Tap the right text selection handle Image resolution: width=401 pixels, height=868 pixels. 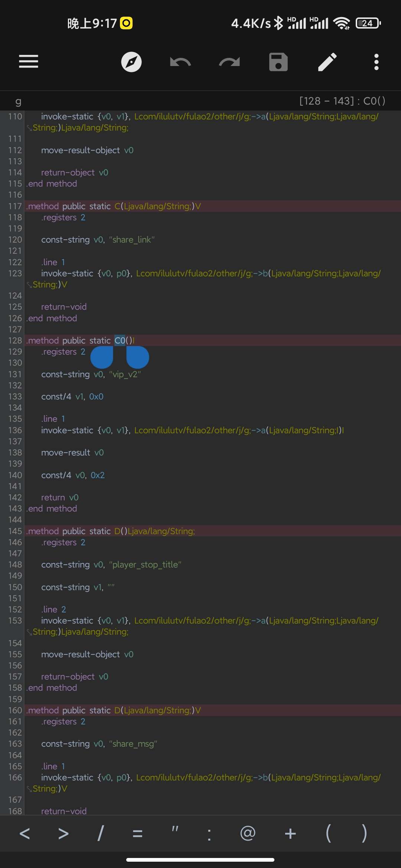137,357
